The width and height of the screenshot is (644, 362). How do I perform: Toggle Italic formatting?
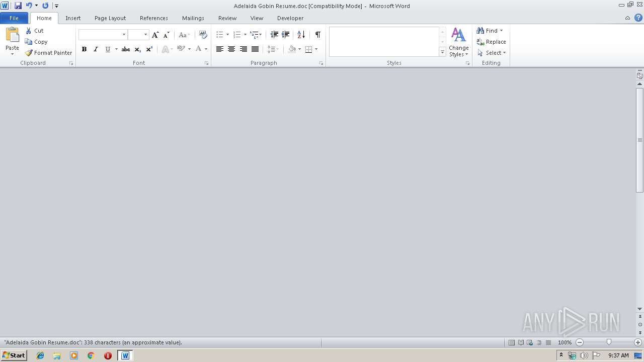click(96, 49)
